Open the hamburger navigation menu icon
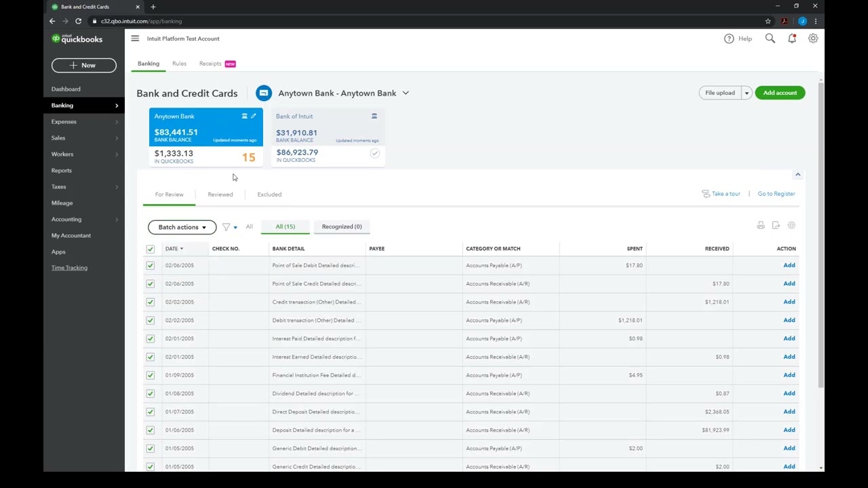The height and width of the screenshot is (488, 868). (135, 39)
